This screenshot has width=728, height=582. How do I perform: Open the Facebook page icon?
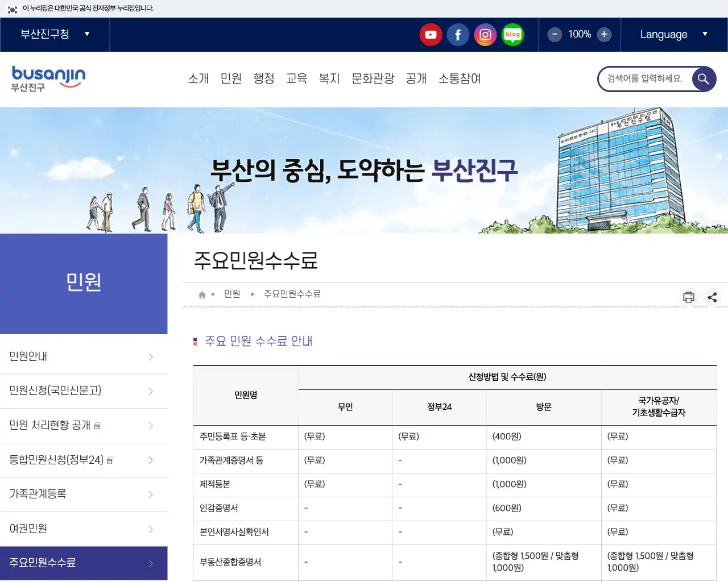458,35
